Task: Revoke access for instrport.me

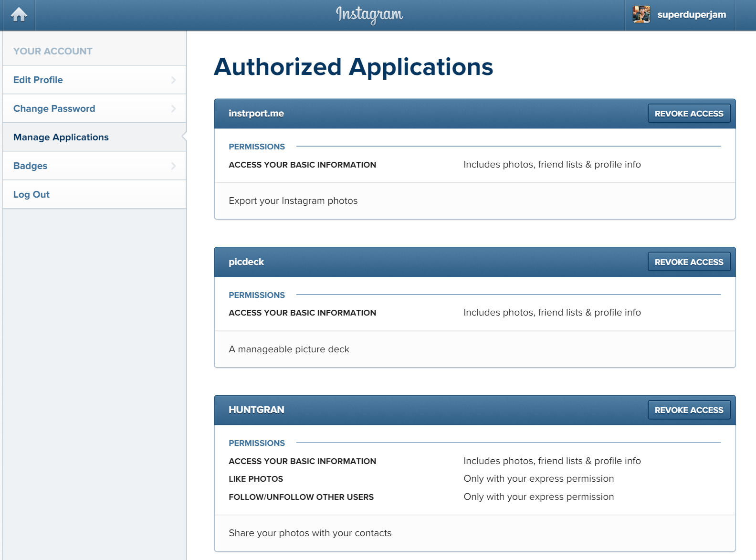Action: pyautogui.click(x=689, y=114)
